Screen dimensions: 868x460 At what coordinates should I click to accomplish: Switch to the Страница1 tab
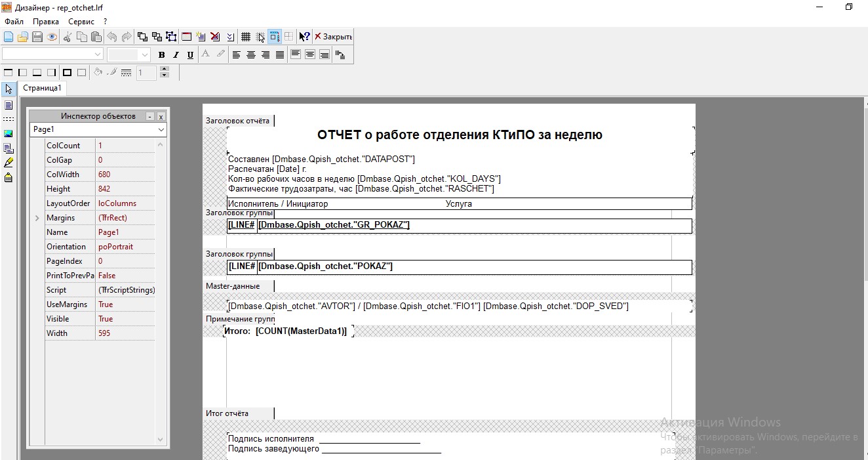point(42,88)
